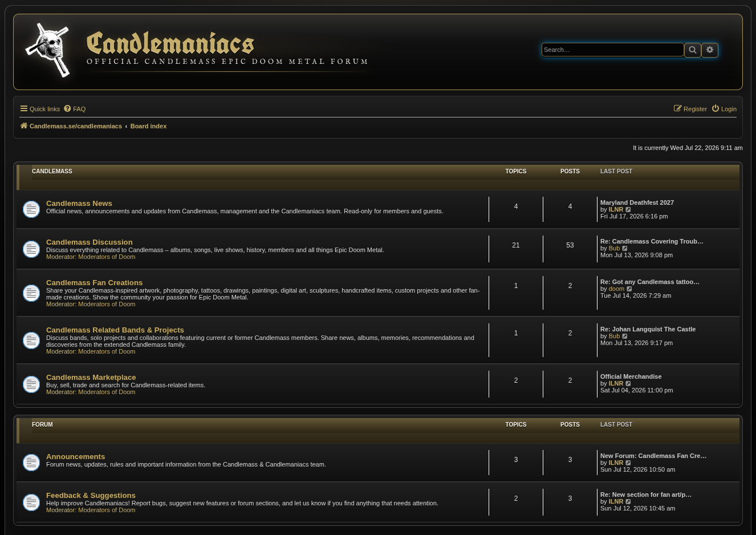
Task: View ILNR profile in Feedback & Suggestions row
Action: [616, 502]
